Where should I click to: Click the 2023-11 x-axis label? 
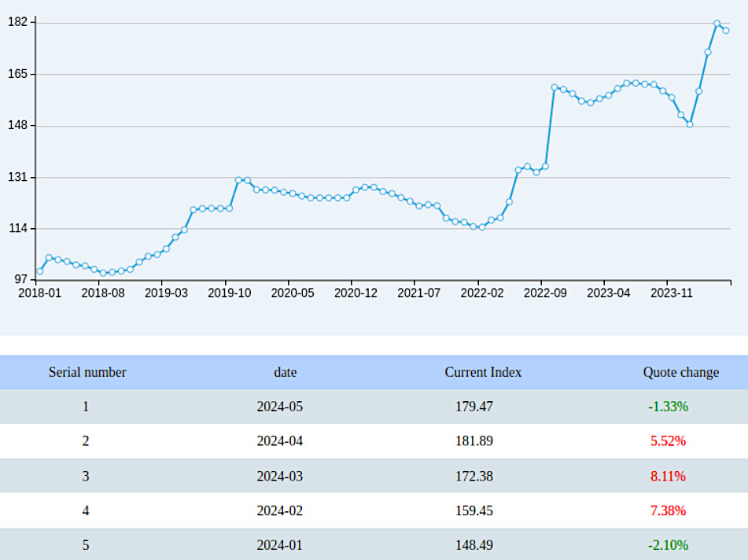click(671, 293)
